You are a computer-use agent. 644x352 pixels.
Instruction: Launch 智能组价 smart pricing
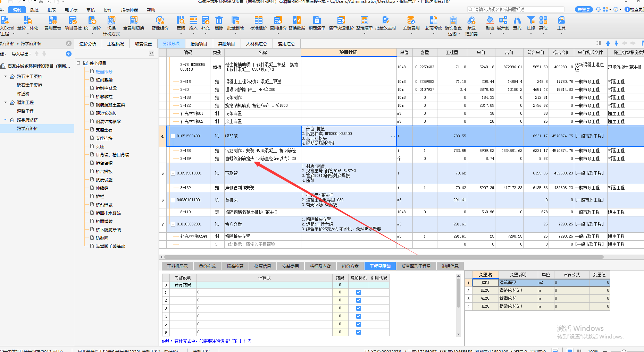(160, 23)
